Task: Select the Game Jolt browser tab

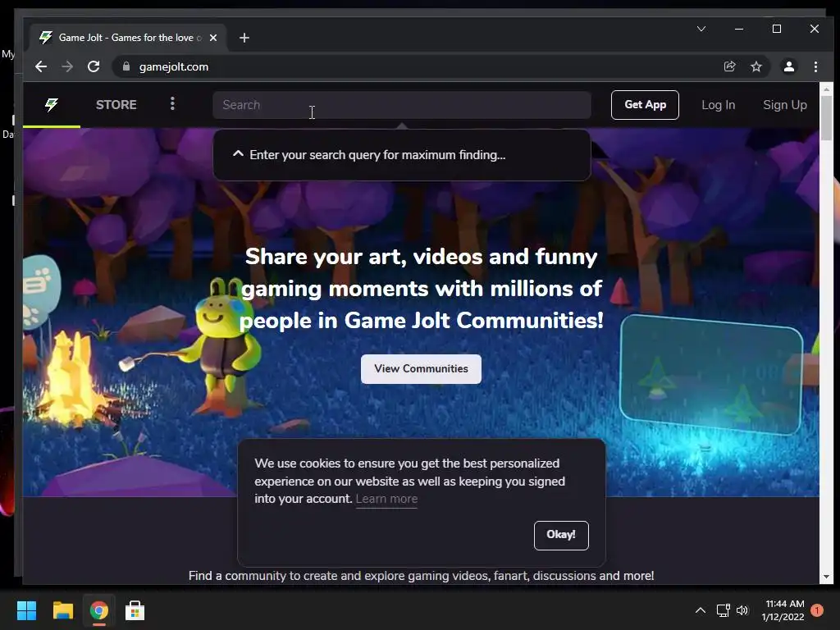Action: point(129,38)
